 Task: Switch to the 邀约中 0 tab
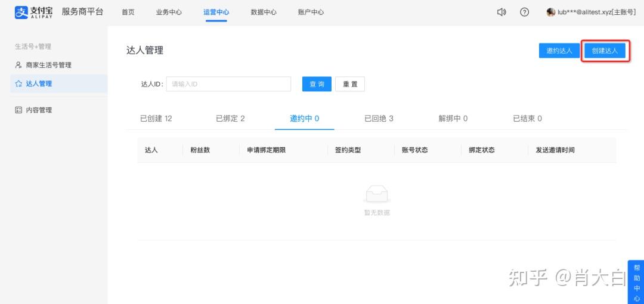pyautogui.click(x=305, y=119)
